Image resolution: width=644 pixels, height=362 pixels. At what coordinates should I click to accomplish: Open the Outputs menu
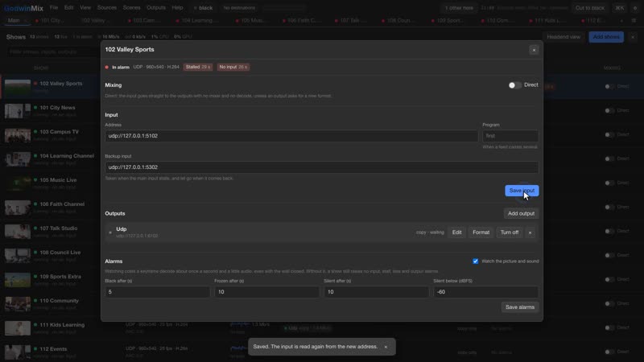click(x=156, y=8)
